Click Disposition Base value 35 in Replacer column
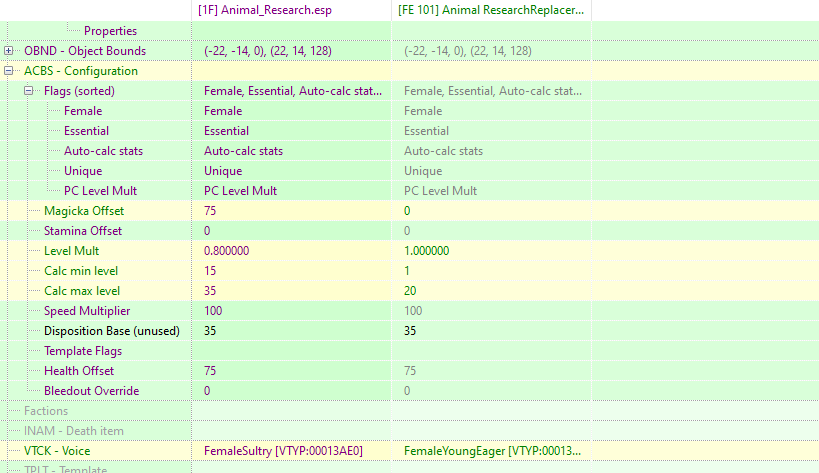This screenshot has width=819, height=473. click(x=410, y=331)
